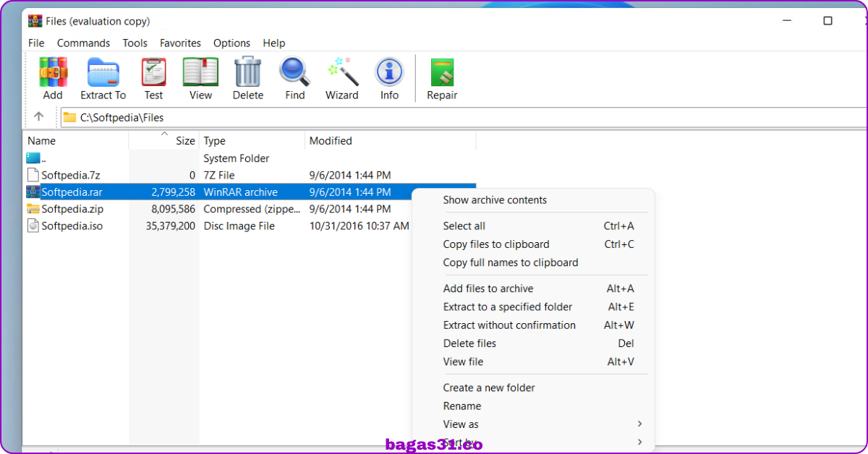The image size is (868, 454).
Task: Click the Find magnifier icon
Action: coord(294,72)
